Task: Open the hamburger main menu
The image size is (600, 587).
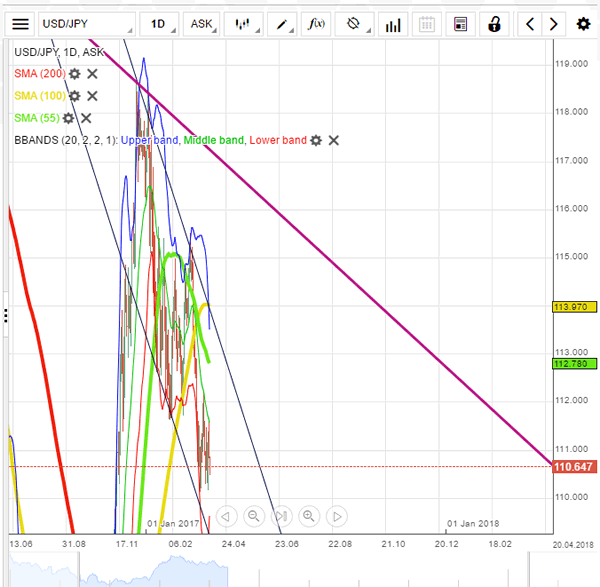Action: point(21,23)
